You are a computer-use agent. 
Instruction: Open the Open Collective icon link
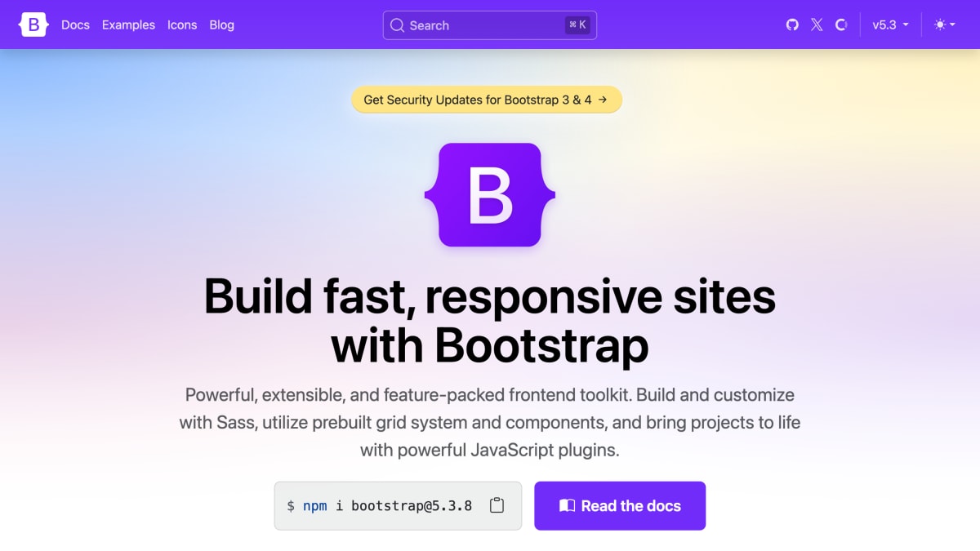pos(841,24)
